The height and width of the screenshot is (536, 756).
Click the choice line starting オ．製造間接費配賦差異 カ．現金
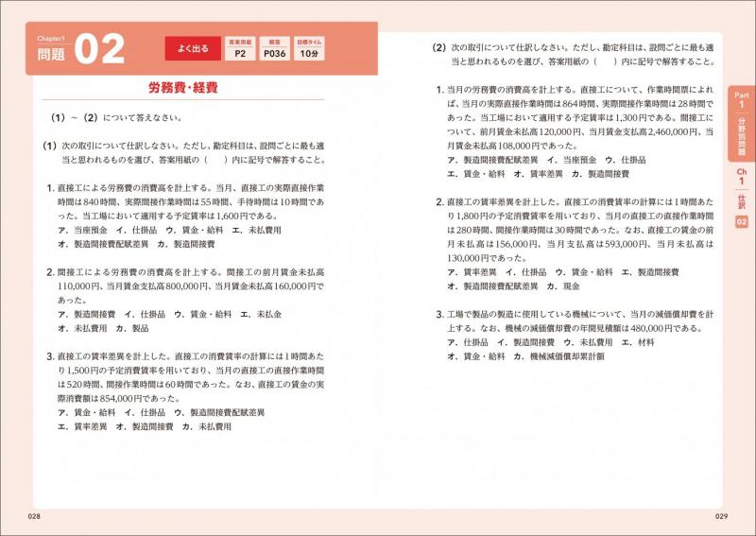513,286
